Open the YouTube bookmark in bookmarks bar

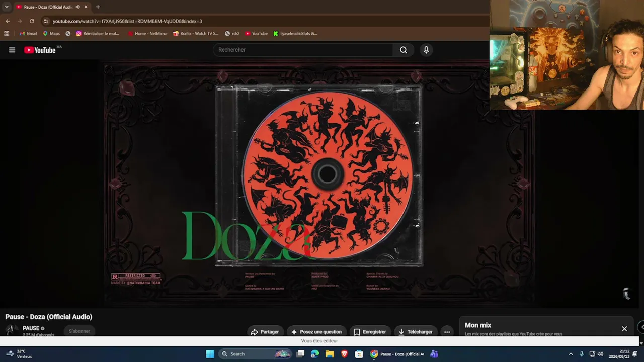tap(257, 34)
